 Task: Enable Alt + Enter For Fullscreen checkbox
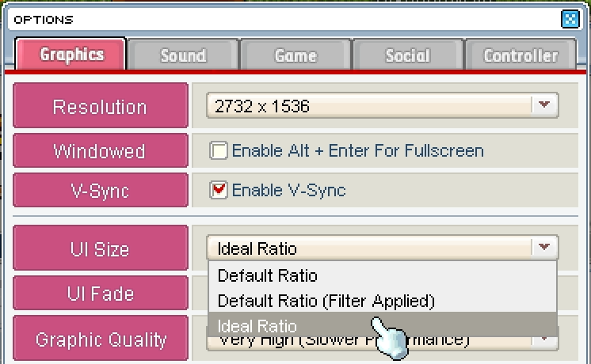218,150
